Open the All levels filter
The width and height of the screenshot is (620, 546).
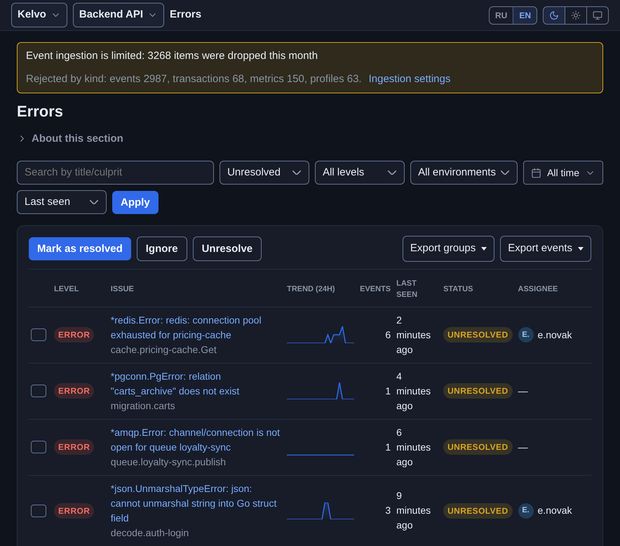[x=359, y=172]
